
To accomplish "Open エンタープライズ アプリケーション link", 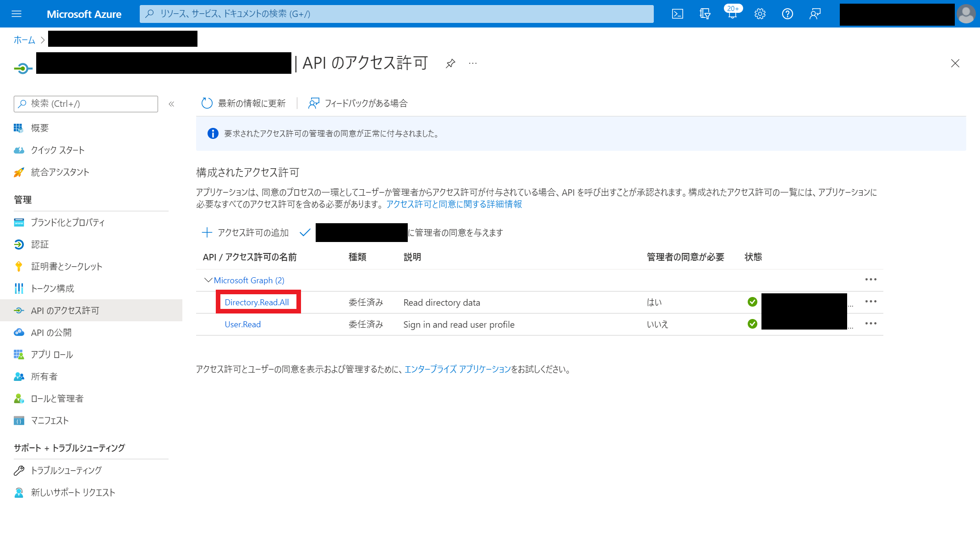I will (457, 369).
